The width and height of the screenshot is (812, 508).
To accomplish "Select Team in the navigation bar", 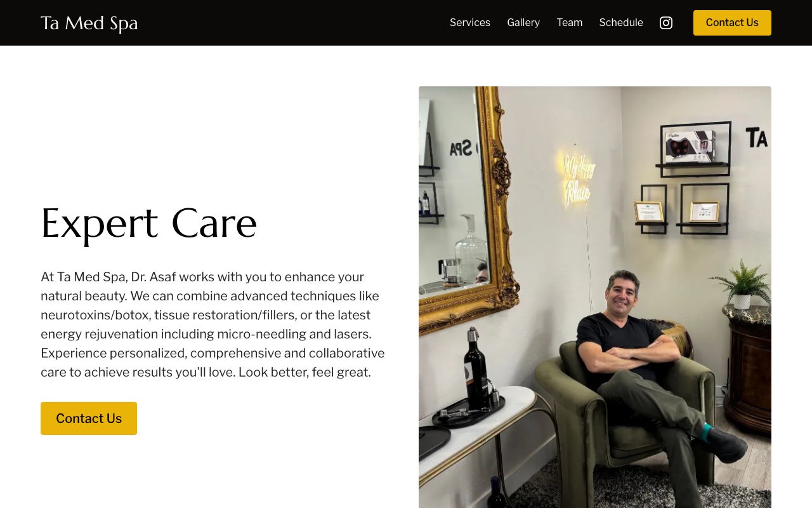I will click(570, 23).
